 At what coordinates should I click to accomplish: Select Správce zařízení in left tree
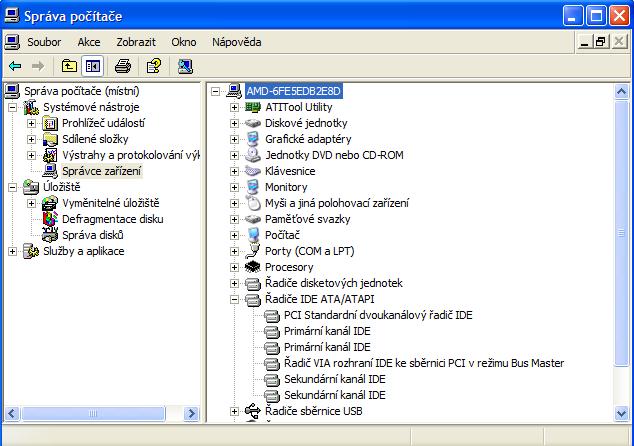click(101, 171)
